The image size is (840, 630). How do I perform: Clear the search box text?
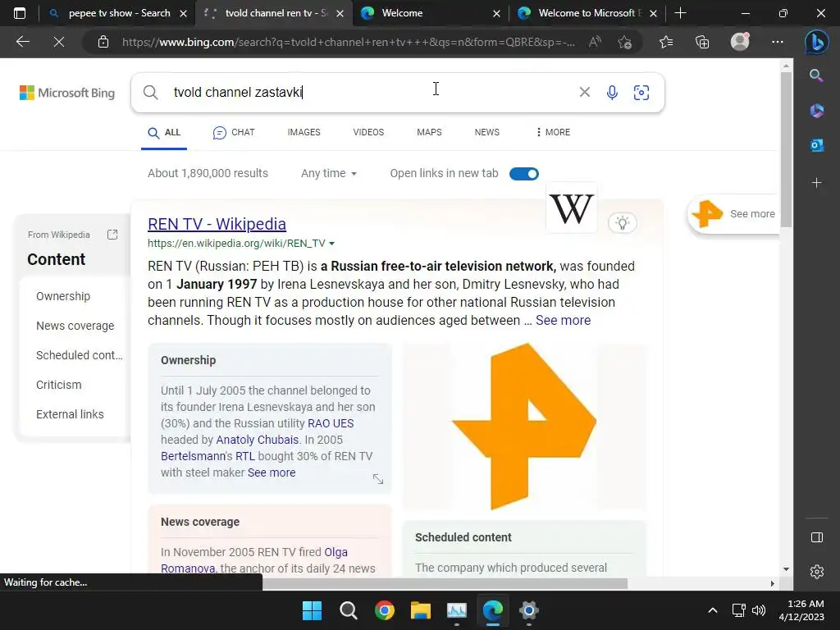[584, 92]
